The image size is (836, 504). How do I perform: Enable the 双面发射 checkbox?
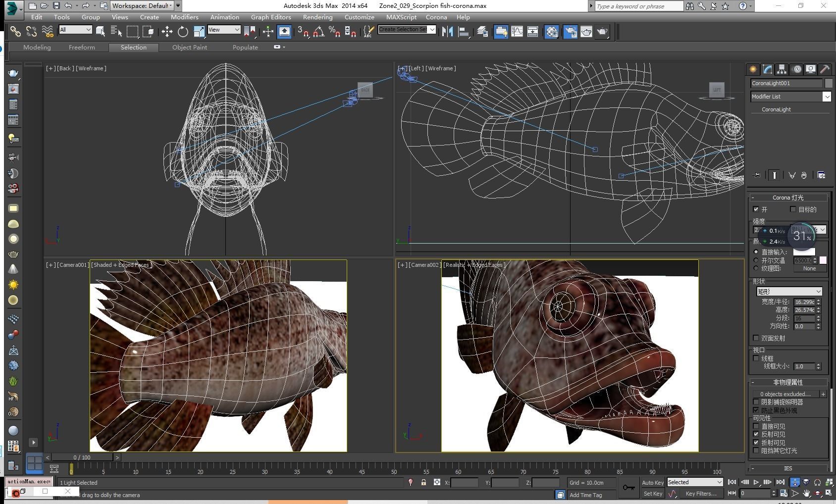(x=756, y=338)
